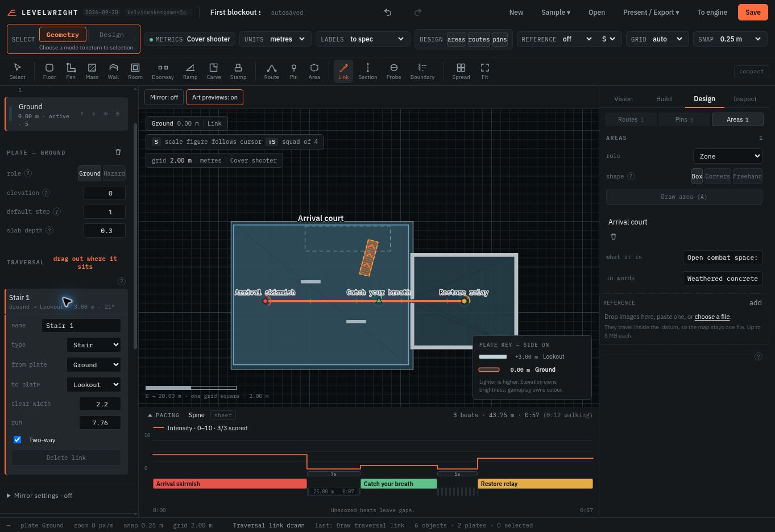The width and height of the screenshot is (775, 532).
Task: Toggle design routes visibility
Action: tap(479, 39)
